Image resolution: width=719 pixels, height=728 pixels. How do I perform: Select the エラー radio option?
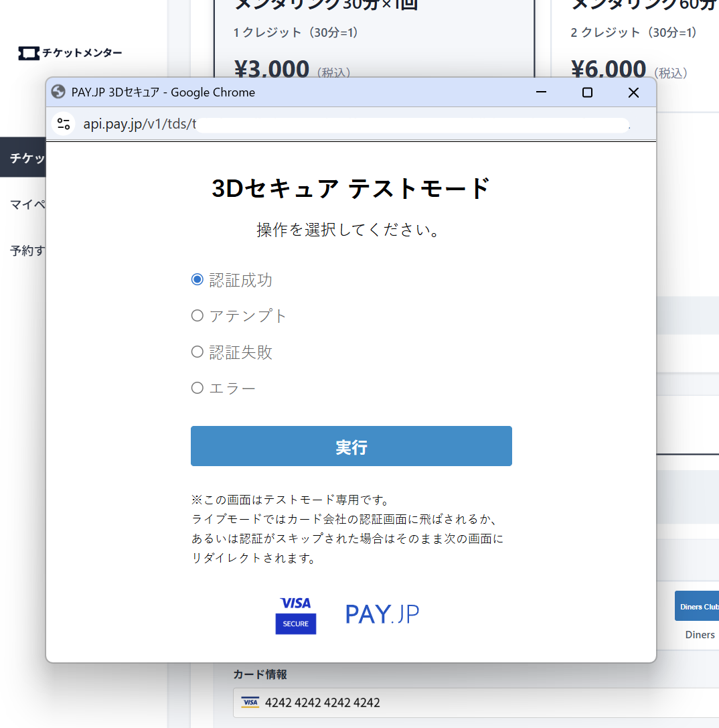[x=197, y=388]
